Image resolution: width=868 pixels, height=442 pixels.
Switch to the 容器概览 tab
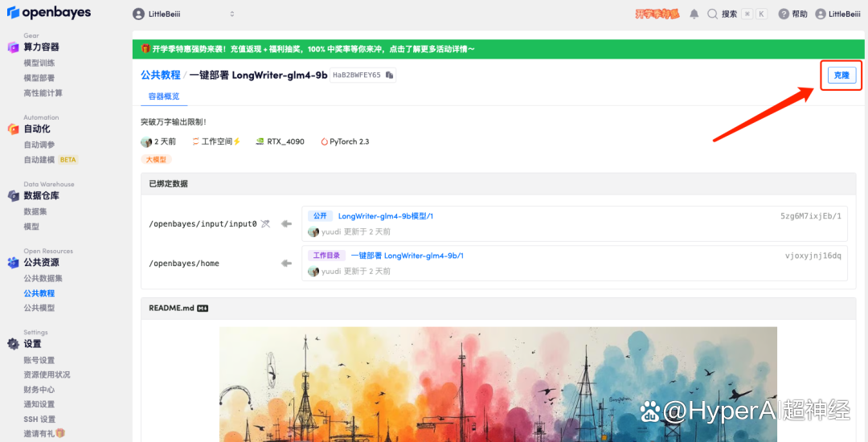click(164, 96)
